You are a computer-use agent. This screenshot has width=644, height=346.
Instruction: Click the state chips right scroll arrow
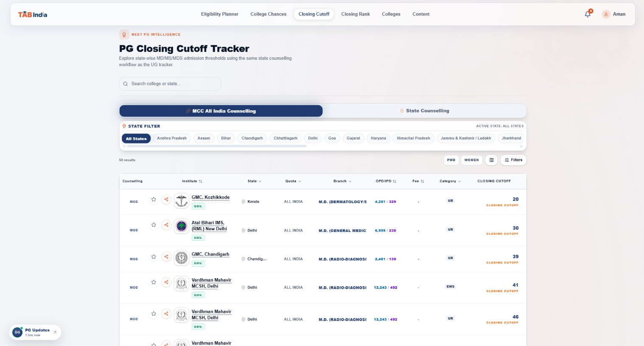521,146
